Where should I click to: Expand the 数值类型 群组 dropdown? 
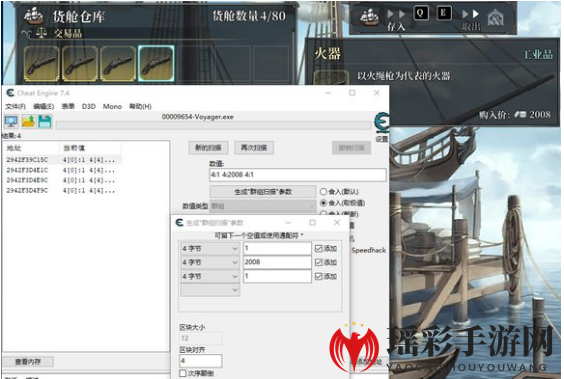click(263, 206)
